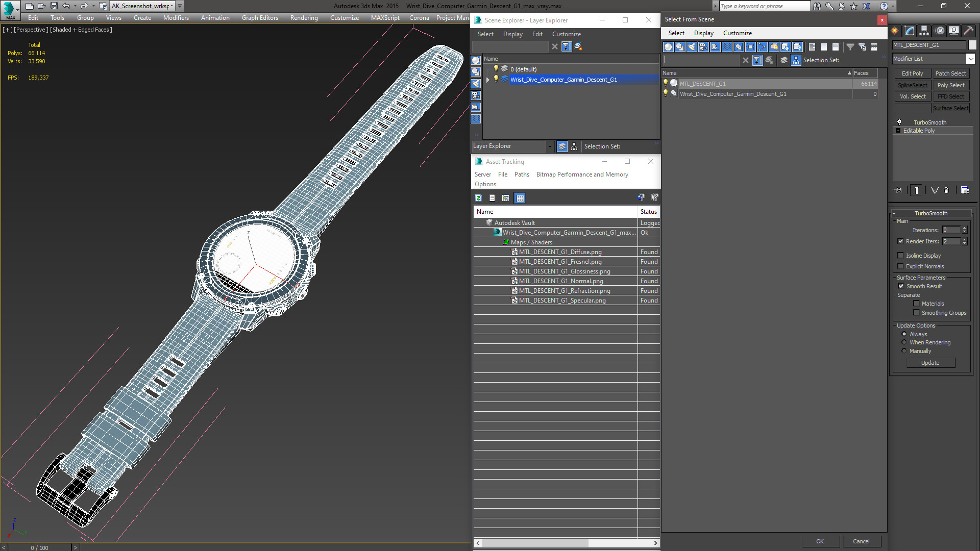Click object color swatch next to MTL_DESCENT_G1
The image size is (980, 551).
click(972, 45)
